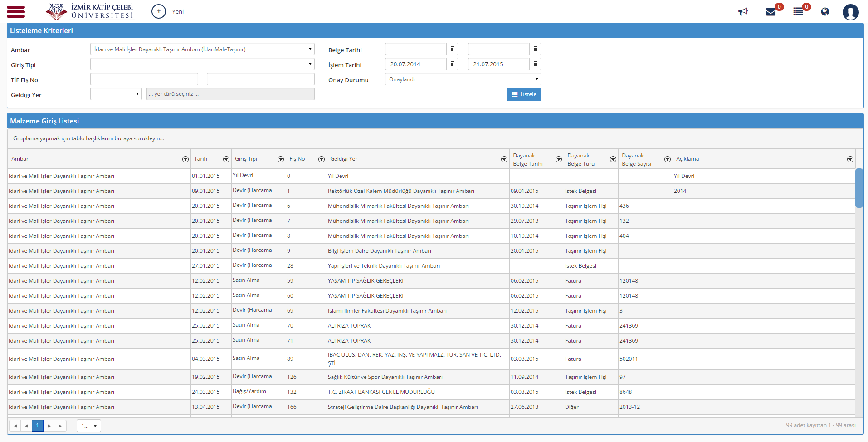Viewport: 868px width, 442px height.
Task: Open calendar for Belge Tarihi start date
Action: point(453,49)
